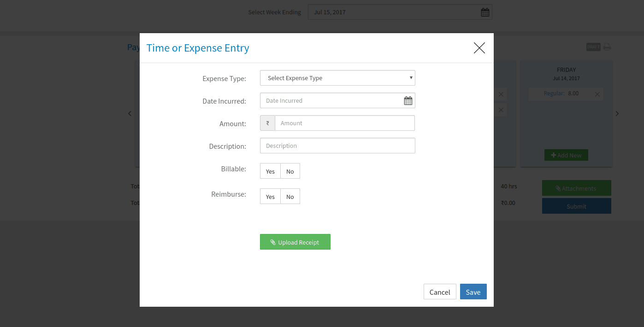Click the print timesheet icon
Screen dimensions: 644x327
click(x=607, y=47)
